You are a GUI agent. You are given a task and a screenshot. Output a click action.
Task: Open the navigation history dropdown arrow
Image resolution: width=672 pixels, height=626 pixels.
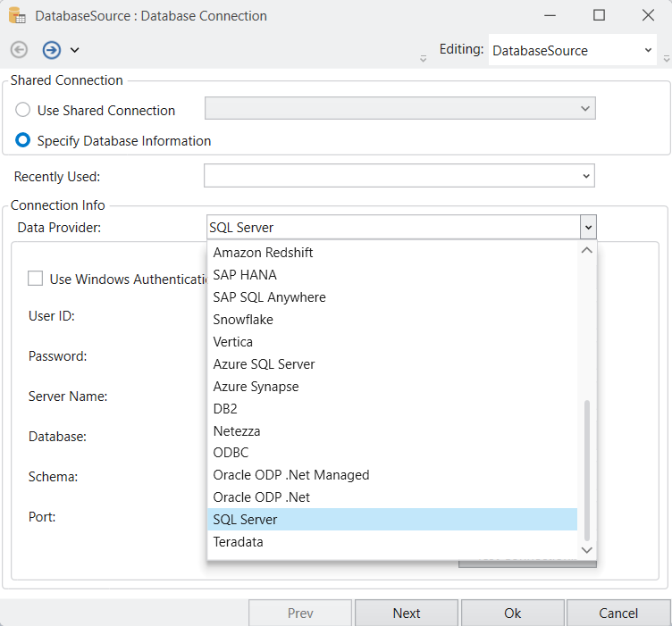click(75, 50)
